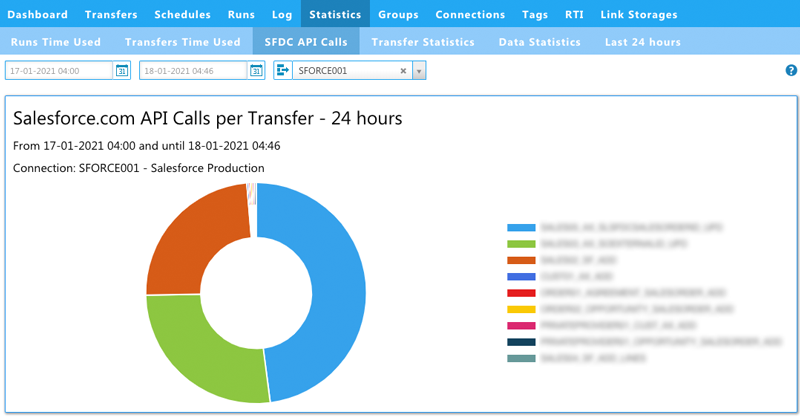
Task: Select the Statistics tab
Action: pos(335,14)
